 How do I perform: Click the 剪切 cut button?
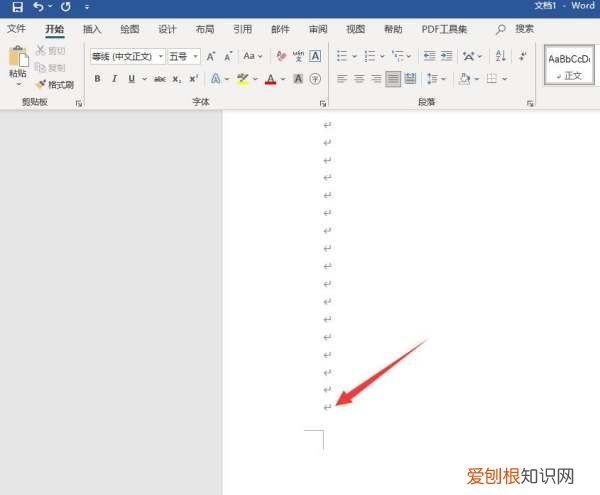tap(51, 50)
